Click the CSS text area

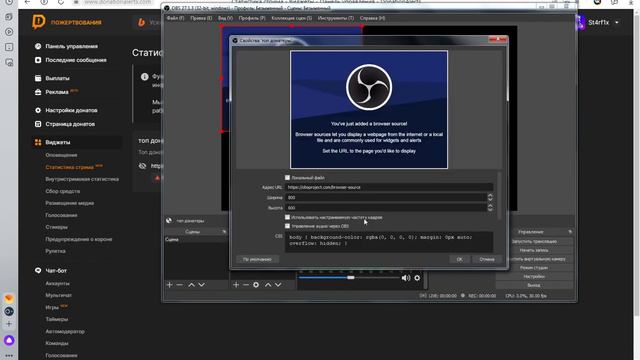(x=389, y=242)
